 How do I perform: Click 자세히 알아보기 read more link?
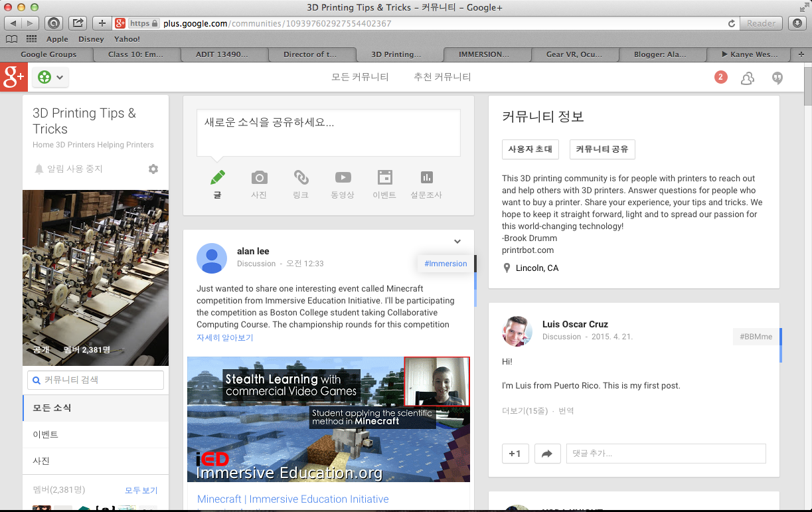click(x=225, y=337)
